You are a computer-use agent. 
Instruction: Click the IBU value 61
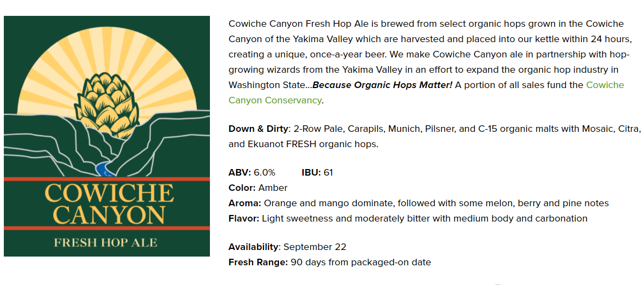click(328, 172)
